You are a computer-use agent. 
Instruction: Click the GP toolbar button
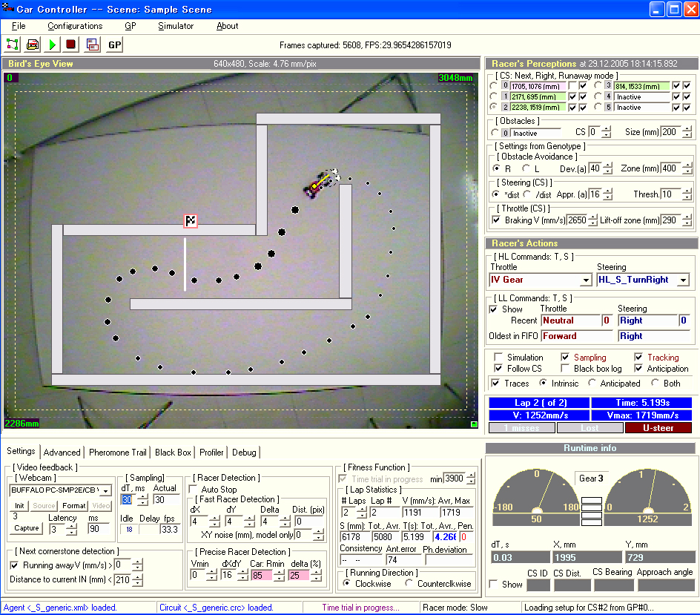(x=114, y=45)
